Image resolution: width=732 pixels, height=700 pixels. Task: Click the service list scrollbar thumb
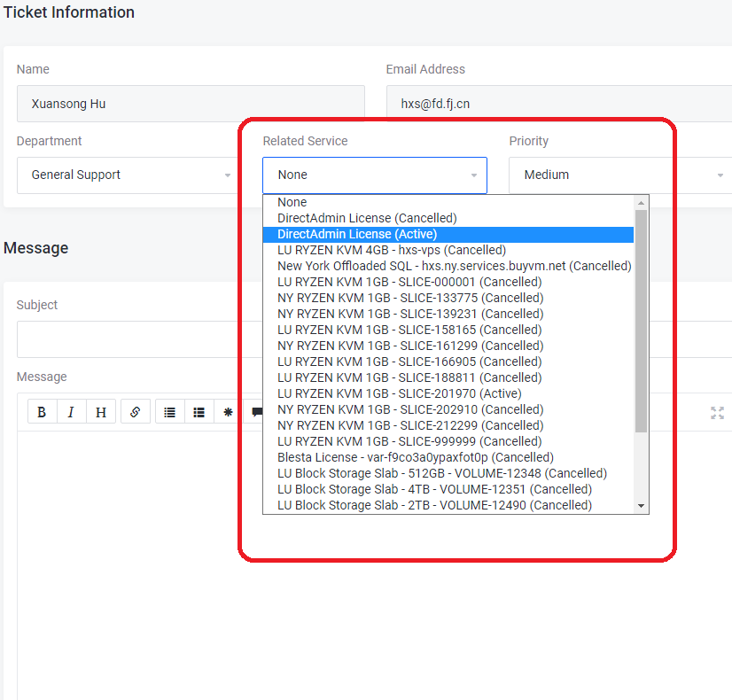[641, 321]
